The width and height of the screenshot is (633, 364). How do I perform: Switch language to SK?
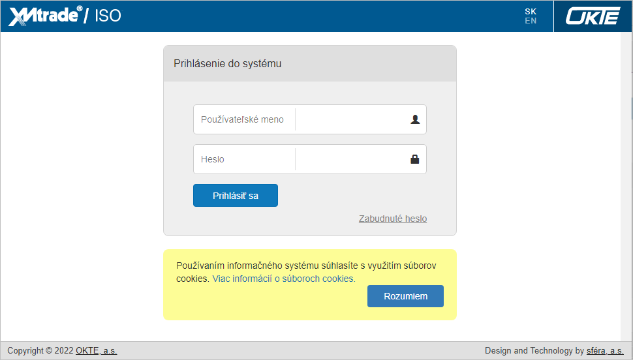point(531,11)
